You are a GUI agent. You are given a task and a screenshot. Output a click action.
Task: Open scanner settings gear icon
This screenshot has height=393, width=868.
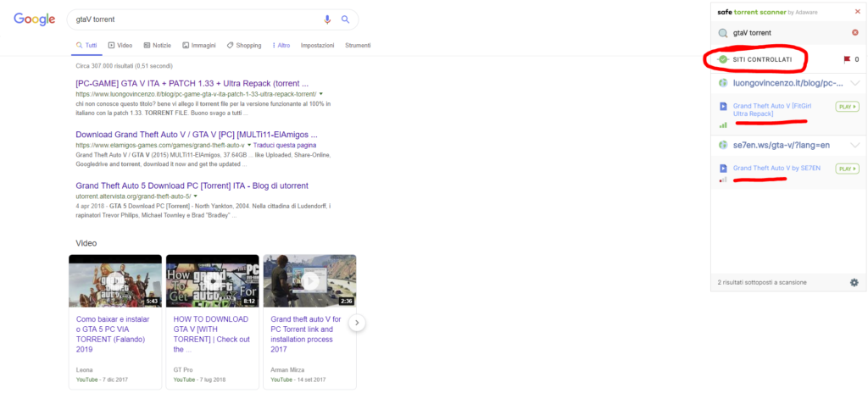(x=854, y=282)
